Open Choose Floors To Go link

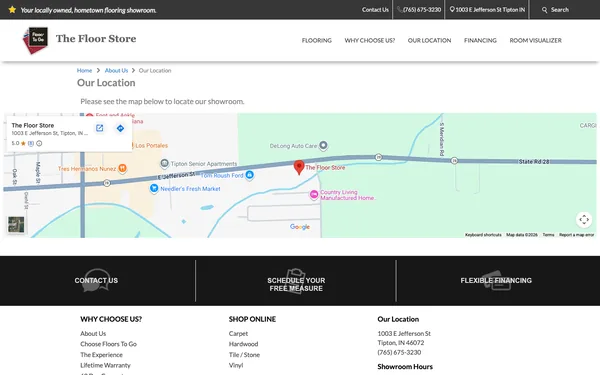point(108,344)
